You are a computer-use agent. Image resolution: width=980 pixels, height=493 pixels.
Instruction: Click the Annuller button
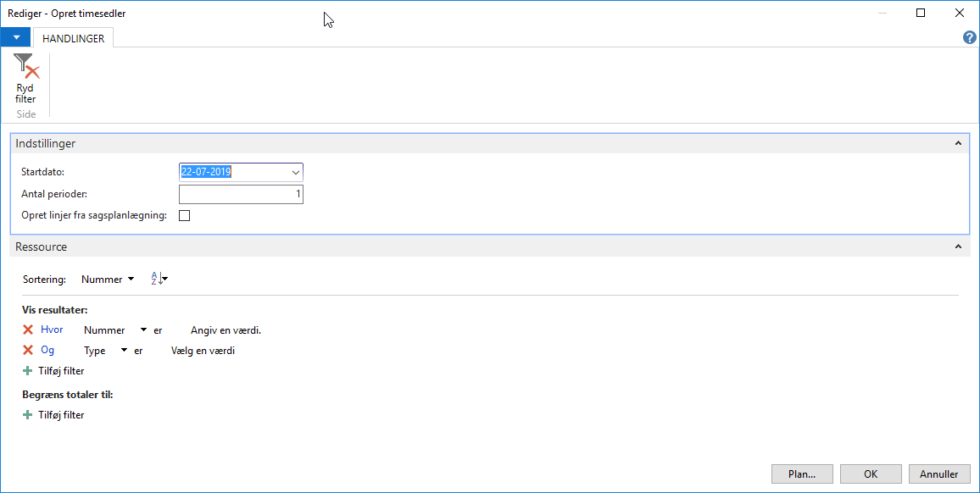(938, 474)
